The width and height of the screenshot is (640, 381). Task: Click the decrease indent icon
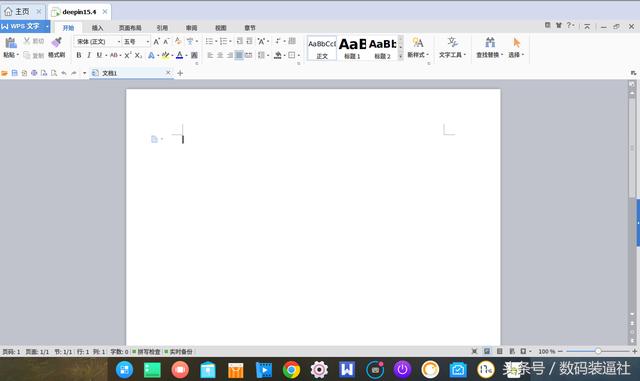240,41
